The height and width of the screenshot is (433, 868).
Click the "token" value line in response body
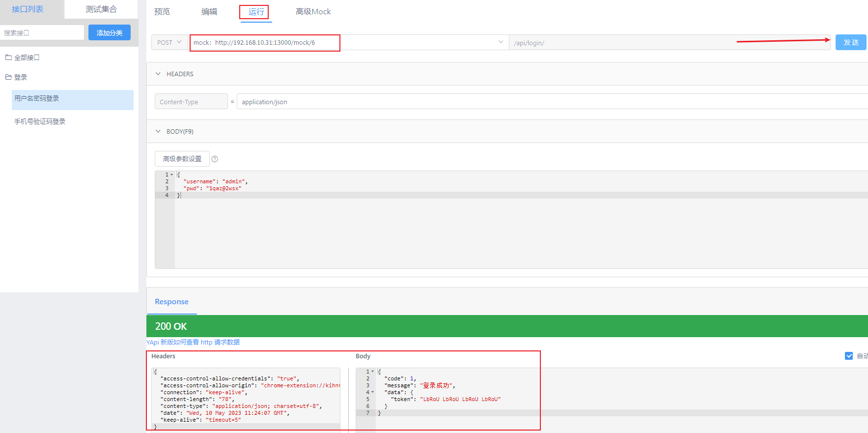tap(446, 399)
